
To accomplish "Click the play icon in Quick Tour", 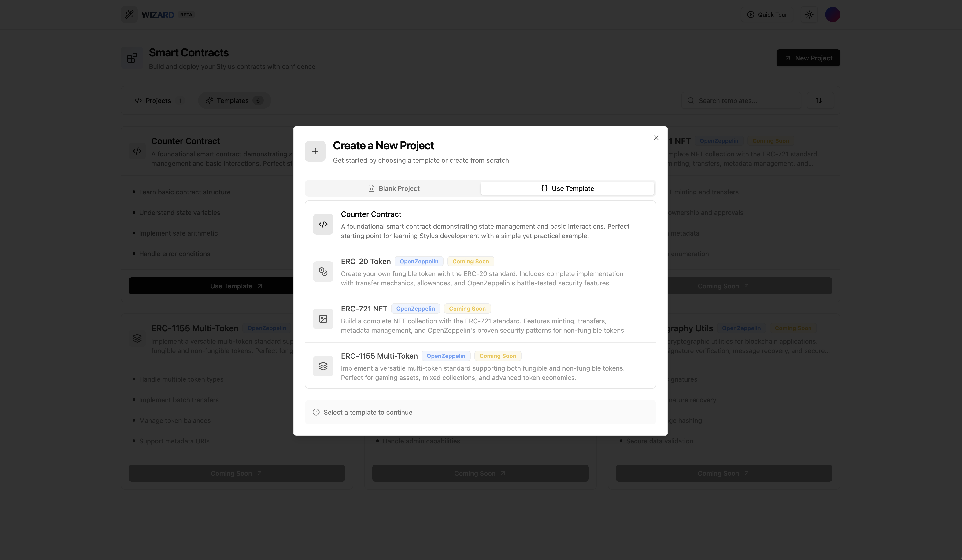I will point(751,15).
